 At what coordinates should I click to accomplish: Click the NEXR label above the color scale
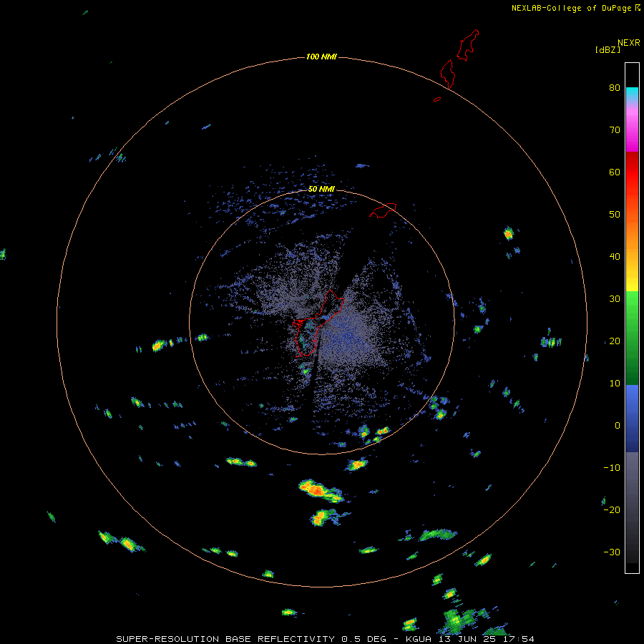click(x=629, y=43)
